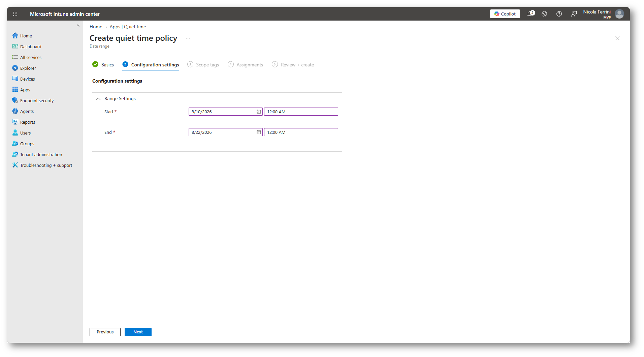Open the help question mark icon
This screenshot has height=357, width=644.
click(559, 14)
